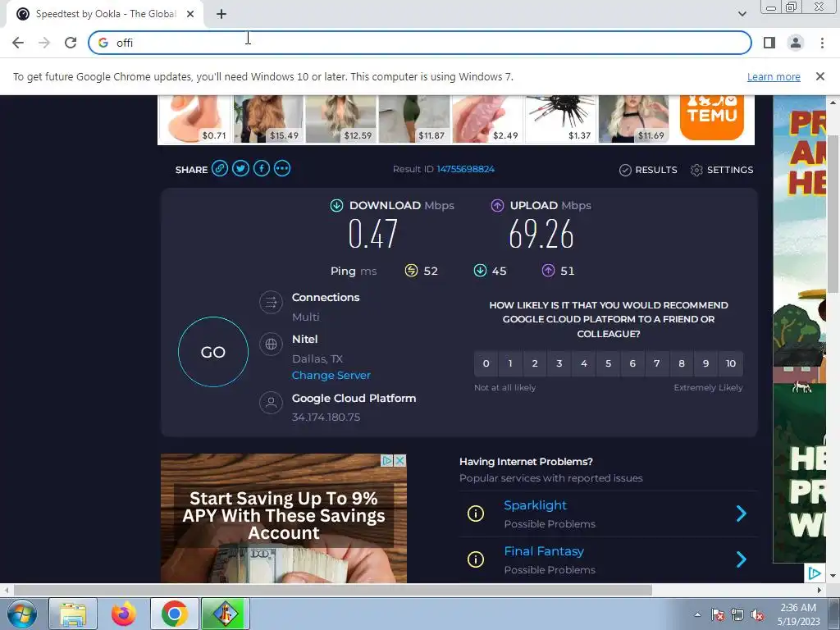Open Windows Start menu
The image size is (840, 630).
(x=21, y=614)
